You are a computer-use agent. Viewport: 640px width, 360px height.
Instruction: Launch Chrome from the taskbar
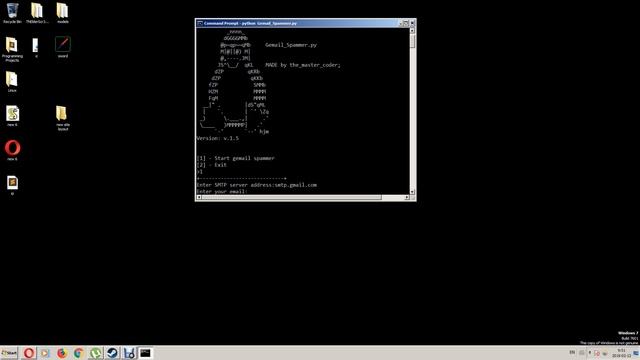tap(79, 353)
